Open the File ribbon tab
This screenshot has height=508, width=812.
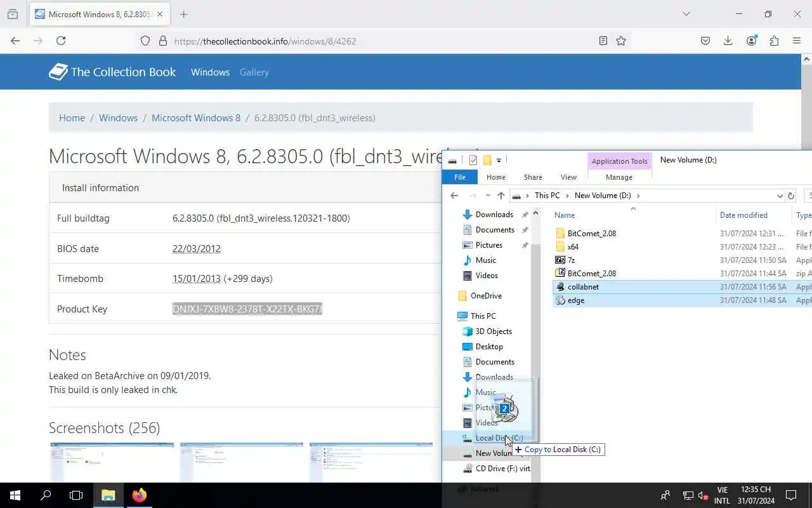[x=460, y=177]
